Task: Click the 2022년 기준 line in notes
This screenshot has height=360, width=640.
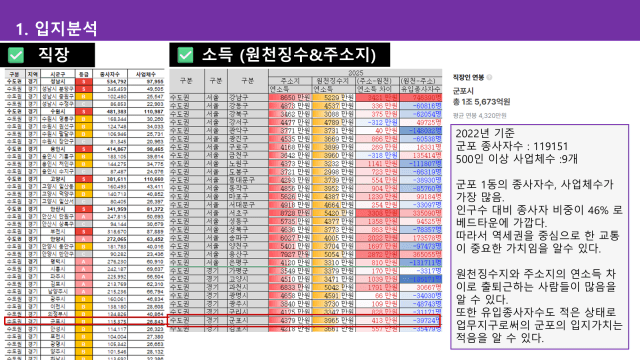Action: point(485,133)
